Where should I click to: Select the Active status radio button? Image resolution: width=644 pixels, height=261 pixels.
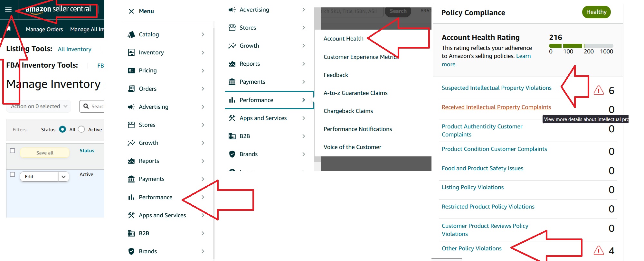coord(81,129)
